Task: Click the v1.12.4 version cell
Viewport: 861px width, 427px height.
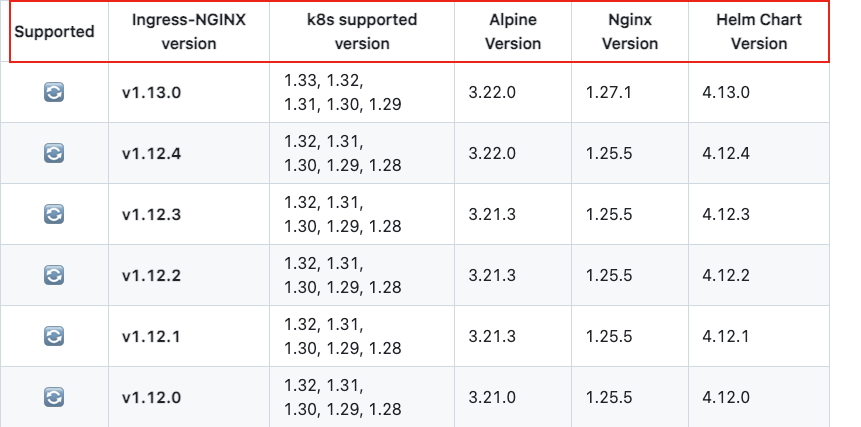Action: (189, 153)
